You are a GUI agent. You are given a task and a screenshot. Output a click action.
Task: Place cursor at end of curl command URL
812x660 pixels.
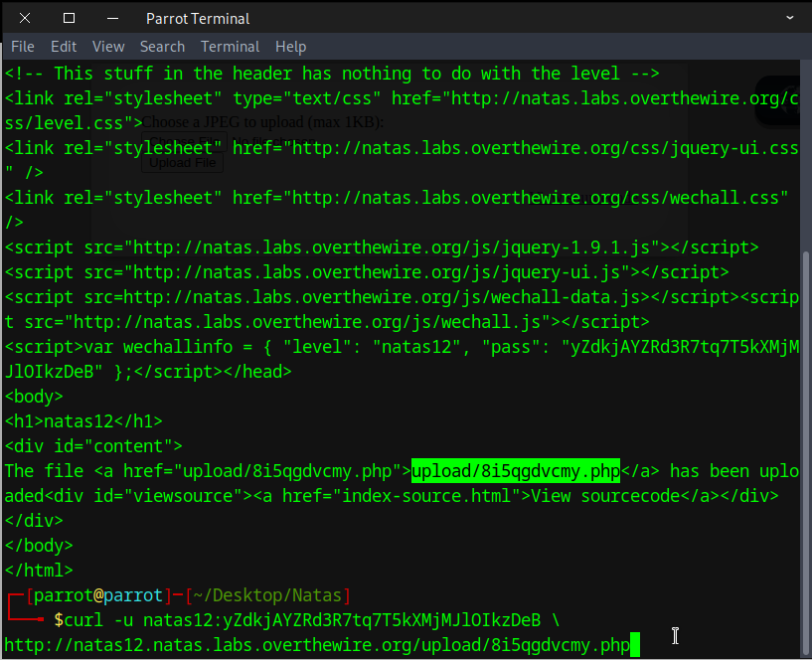pos(630,645)
